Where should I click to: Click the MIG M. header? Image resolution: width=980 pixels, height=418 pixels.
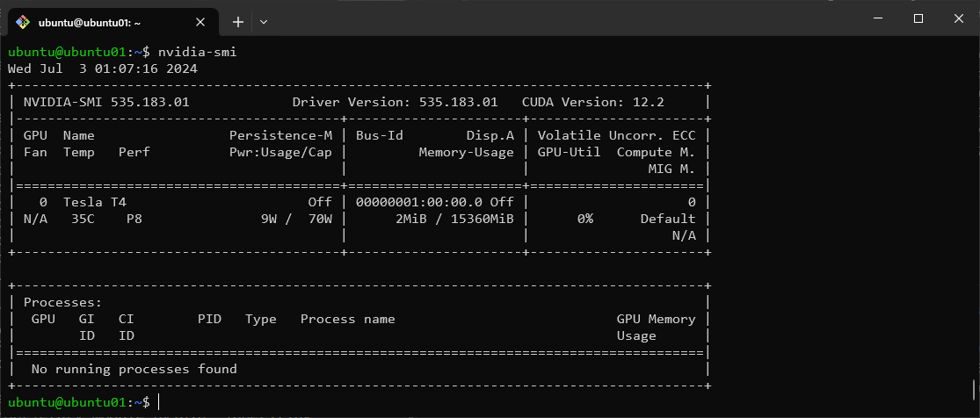[671, 169]
